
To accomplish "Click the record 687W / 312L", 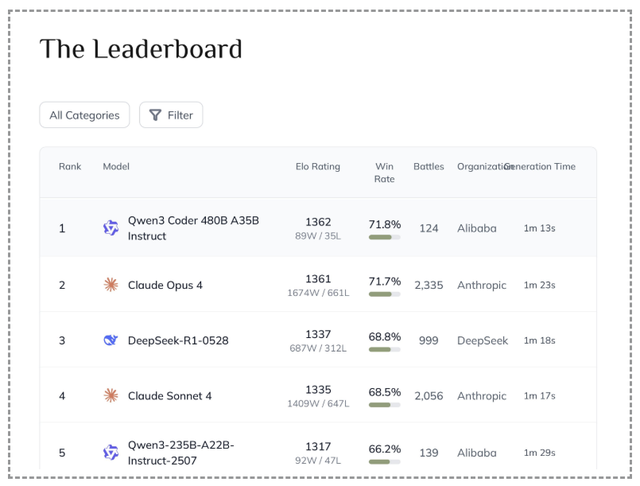I will click(318, 348).
